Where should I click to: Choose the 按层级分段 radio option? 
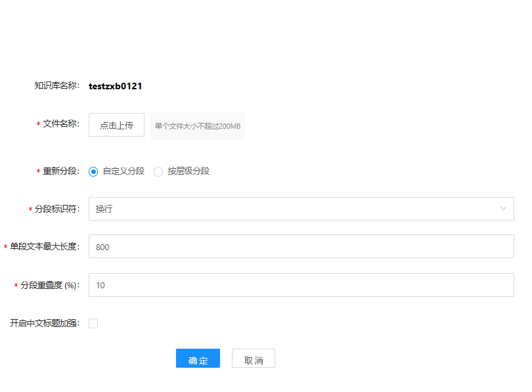click(158, 171)
